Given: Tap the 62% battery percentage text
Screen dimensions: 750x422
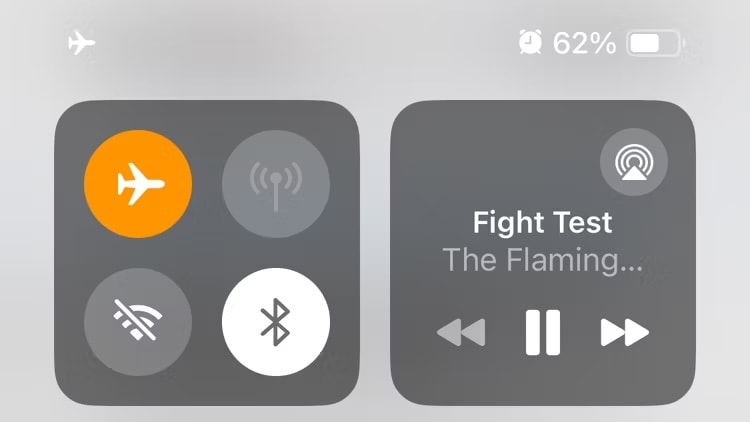Looking at the screenshot, I should point(585,43).
